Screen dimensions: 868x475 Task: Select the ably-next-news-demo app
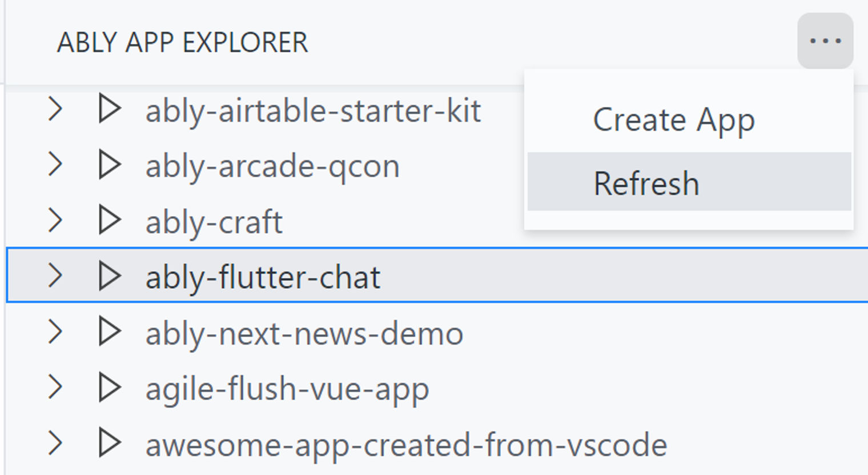[304, 333]
